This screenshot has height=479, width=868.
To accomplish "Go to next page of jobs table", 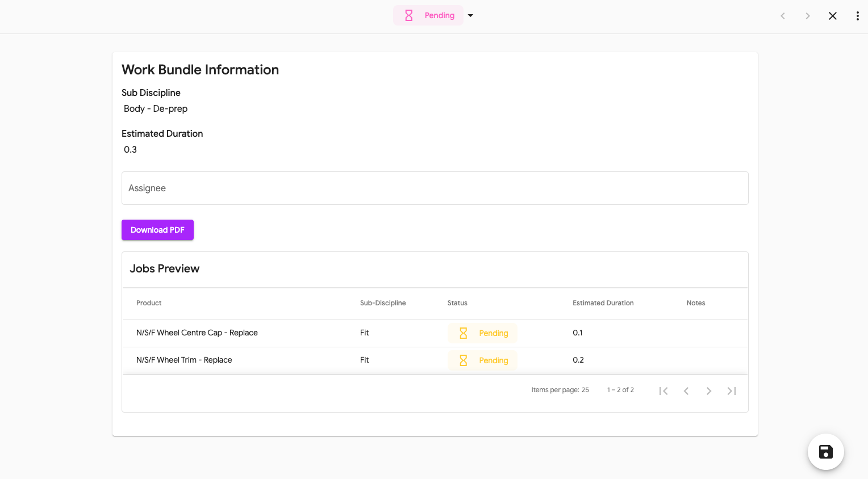I will pyautogui.click(x=709, y=390).
